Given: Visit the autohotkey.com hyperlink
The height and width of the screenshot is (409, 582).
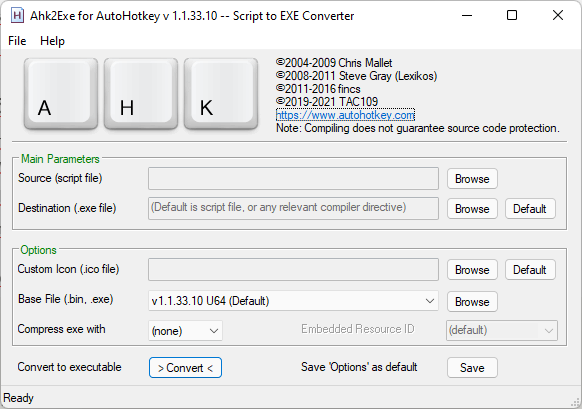Looking at the screenshot, I should (345, 115).
